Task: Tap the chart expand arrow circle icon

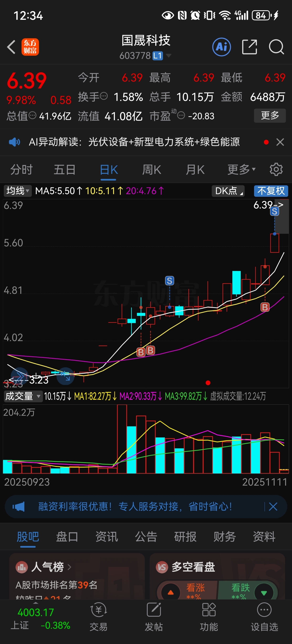Action: click(66, 376)
